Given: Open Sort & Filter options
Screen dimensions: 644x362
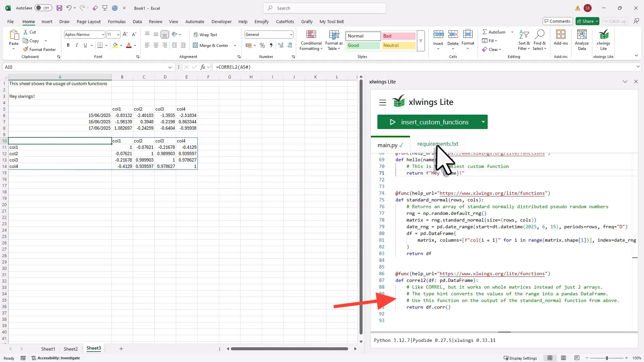Looking at the screenshot, I should pyautogui.click(x=524, y=40).
